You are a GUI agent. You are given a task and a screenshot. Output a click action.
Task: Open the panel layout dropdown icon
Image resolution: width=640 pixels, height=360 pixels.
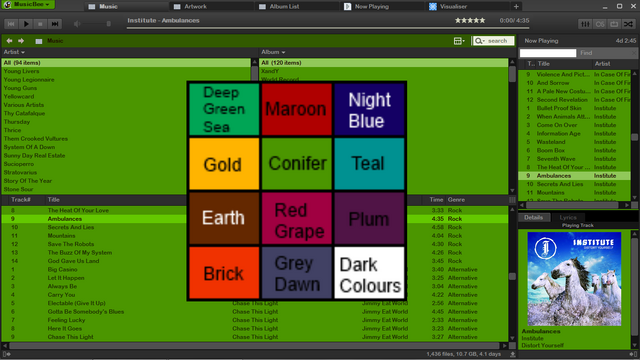coord(459,41)
